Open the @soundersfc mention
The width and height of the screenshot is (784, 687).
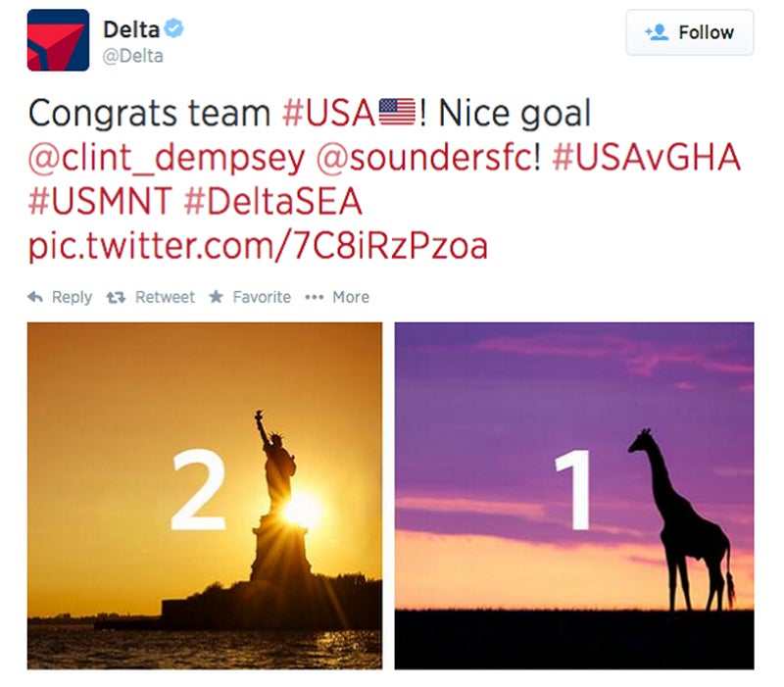(x=428, y=158)
